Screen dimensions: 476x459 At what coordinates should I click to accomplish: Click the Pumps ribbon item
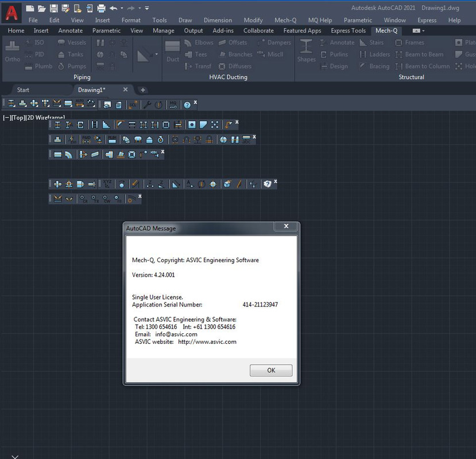point(72,66)
